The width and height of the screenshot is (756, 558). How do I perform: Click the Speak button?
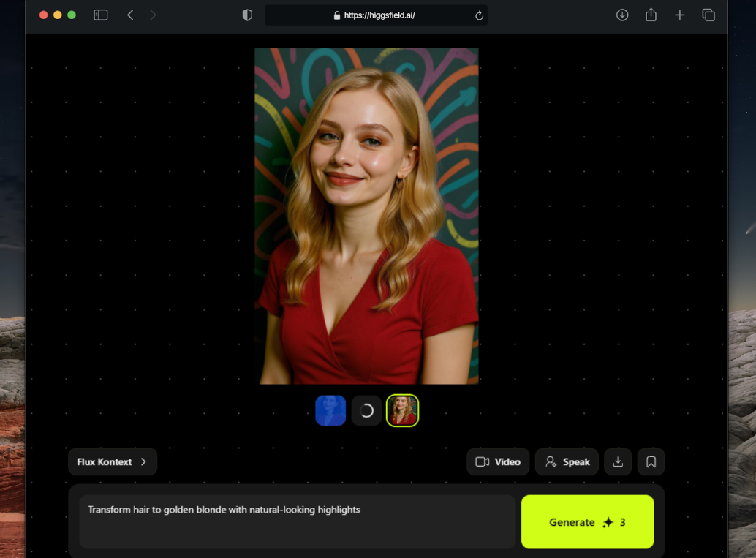click(x=567, y=461)
